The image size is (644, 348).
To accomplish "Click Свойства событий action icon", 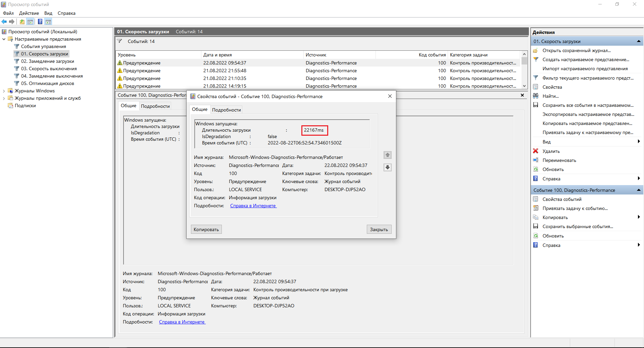I will [x=536, y=199].
